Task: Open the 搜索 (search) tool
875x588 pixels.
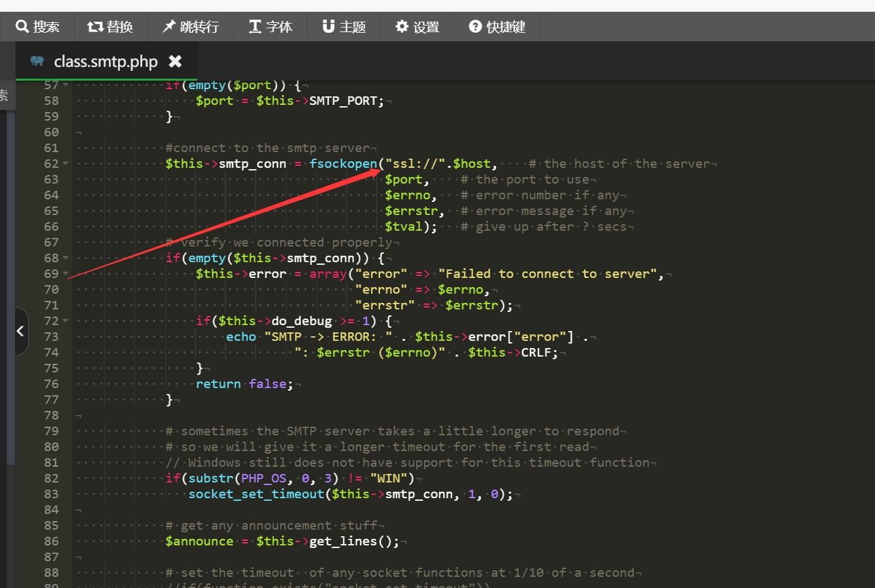Action: coord(37,27)
